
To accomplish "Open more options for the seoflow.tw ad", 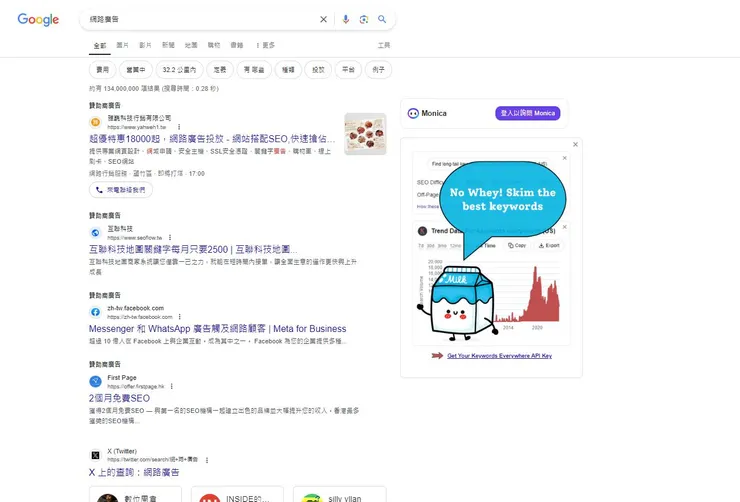I will (x=170, y=237).
